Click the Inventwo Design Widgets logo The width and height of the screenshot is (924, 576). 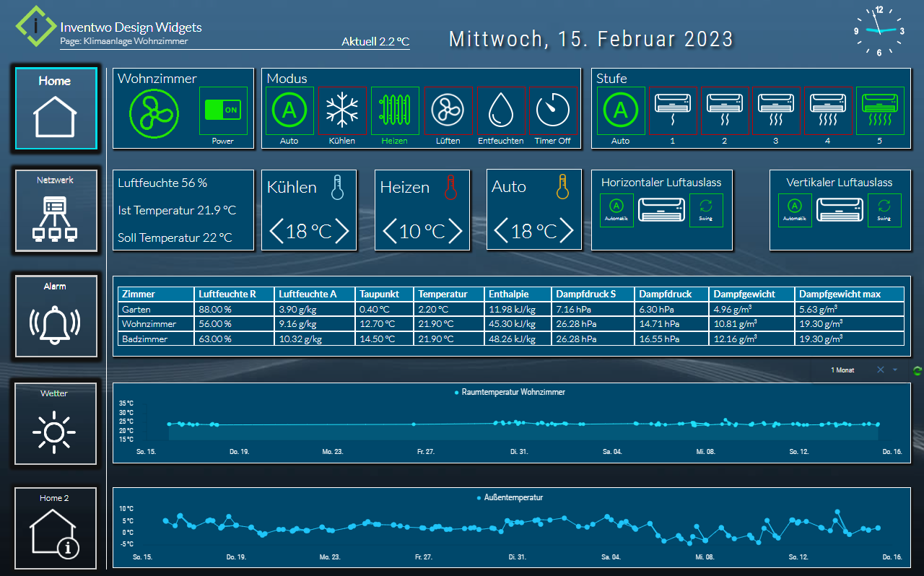pyautogui.click(x=35, y=27)
